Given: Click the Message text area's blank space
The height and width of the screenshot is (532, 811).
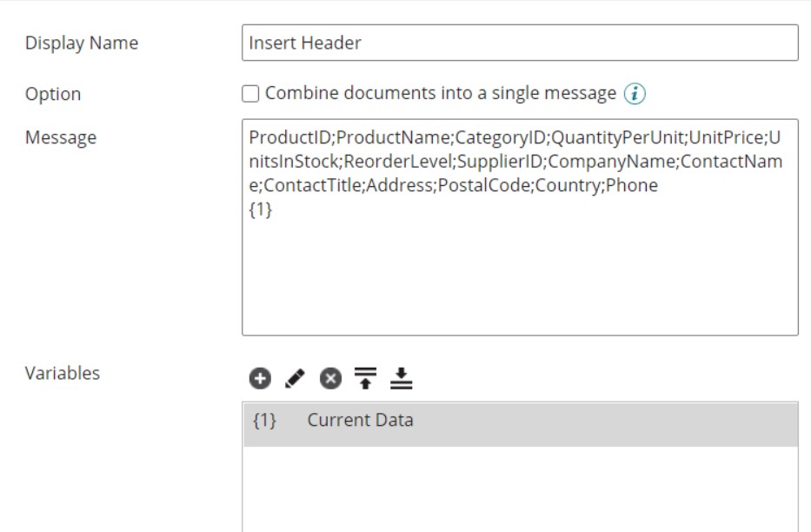Looking at the screenshot, I should coord(519,278).
